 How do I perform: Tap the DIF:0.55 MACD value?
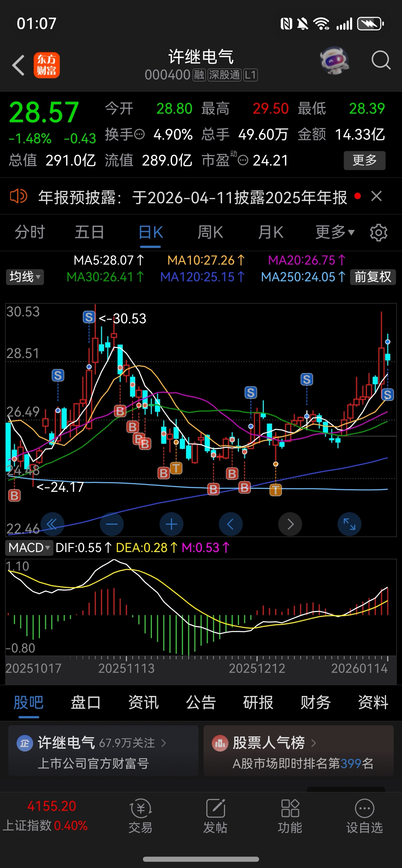tap(83, 548)
